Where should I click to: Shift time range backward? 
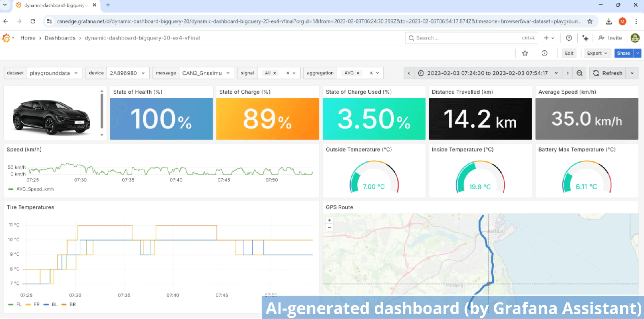[409, 73]
